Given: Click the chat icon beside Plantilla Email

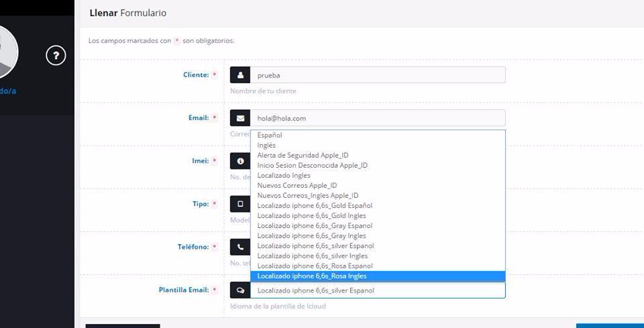Looking at the screenshot, I should (240, 290).
